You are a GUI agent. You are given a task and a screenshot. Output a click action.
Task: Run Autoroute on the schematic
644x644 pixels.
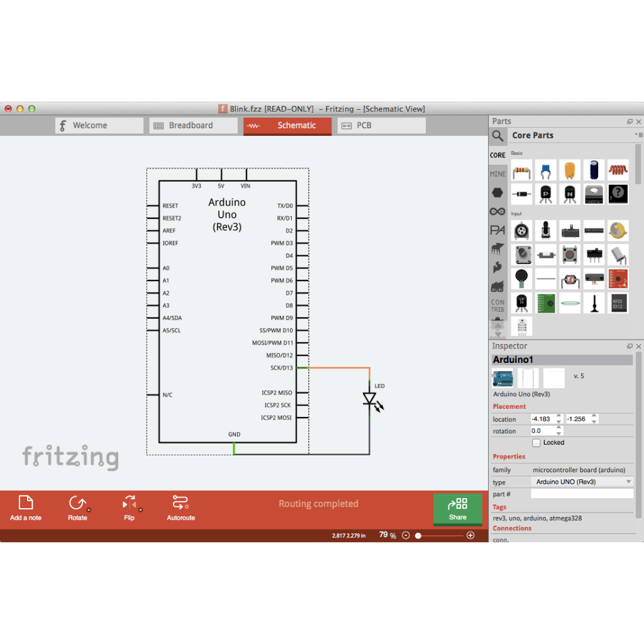pos(180,508)
